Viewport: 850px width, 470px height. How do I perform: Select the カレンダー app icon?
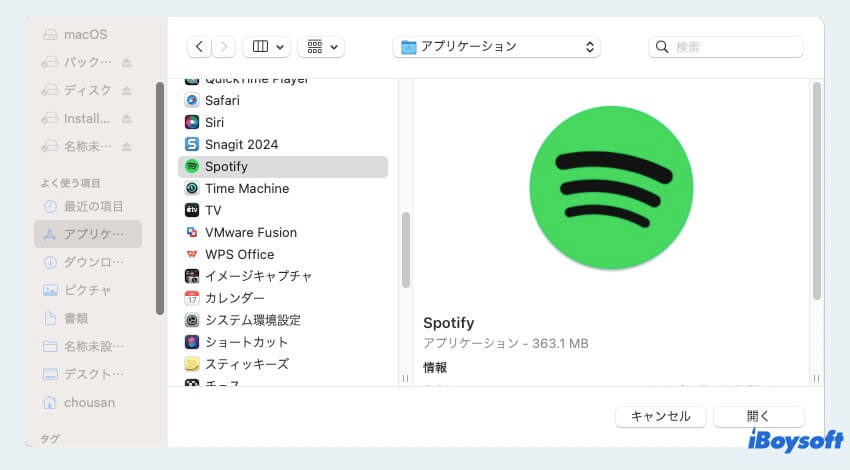click(x=192, y=298)
